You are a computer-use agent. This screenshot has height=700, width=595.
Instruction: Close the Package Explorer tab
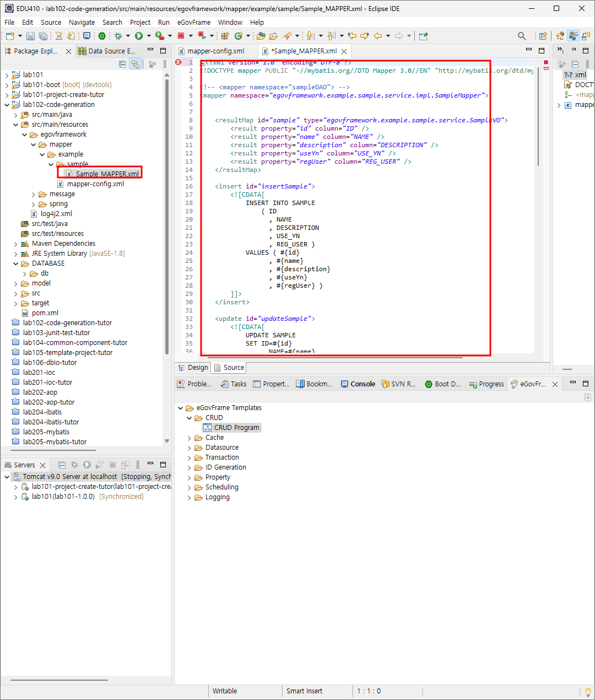pyautogui.click(x=68, y=51)
